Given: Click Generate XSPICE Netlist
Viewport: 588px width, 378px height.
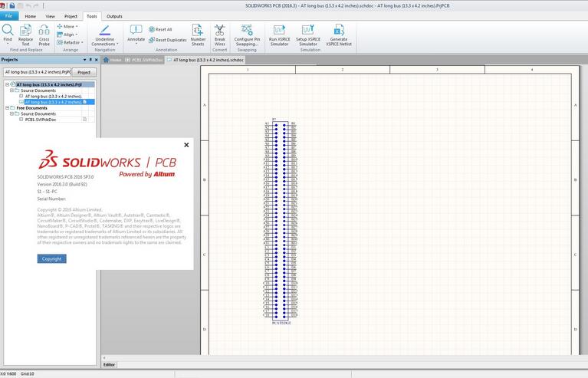Looking at the screenshot, I should (x=339, y=35).
